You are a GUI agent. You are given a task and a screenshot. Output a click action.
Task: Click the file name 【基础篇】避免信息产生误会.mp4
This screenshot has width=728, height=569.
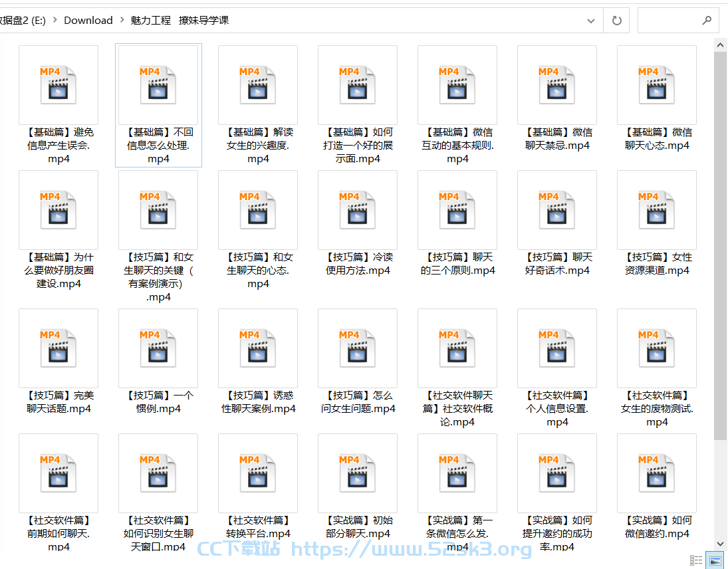59,146
